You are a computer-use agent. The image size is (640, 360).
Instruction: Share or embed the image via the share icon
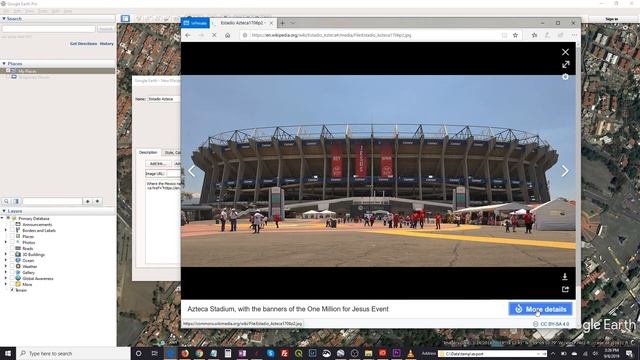[565, 289]
